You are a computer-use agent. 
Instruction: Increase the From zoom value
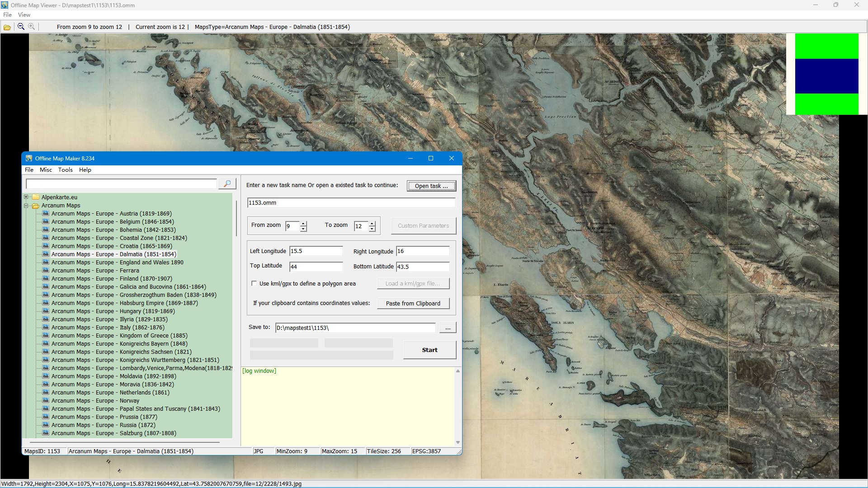[303, 223]
